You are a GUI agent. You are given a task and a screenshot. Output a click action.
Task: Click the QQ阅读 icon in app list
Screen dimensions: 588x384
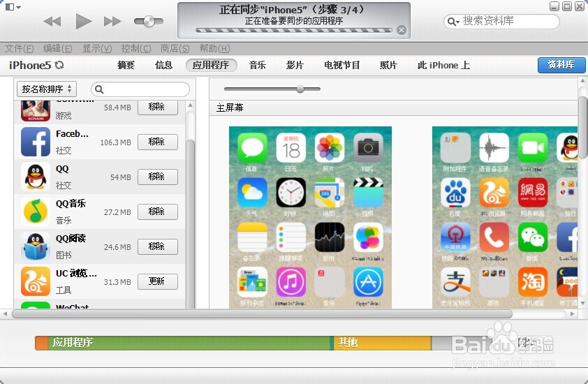pos(35,246)
